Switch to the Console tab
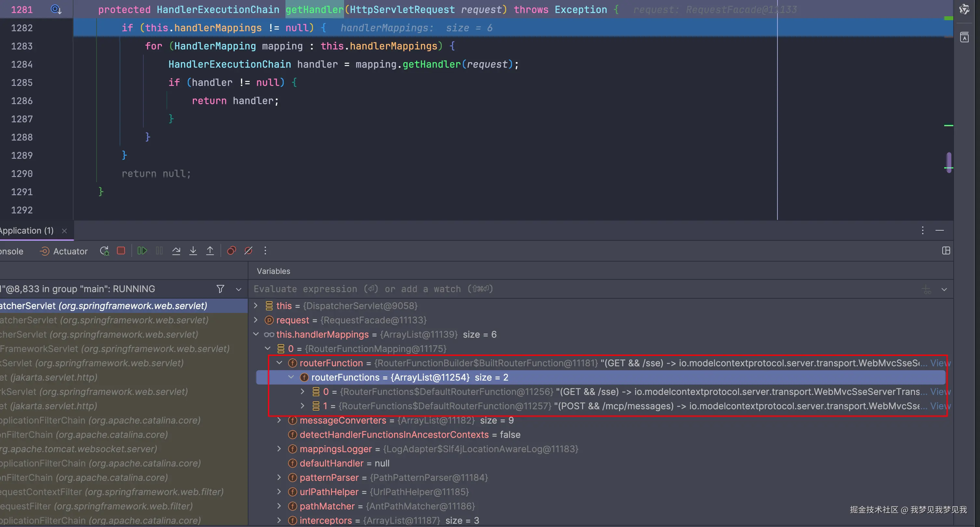 (x=11, y=251)
